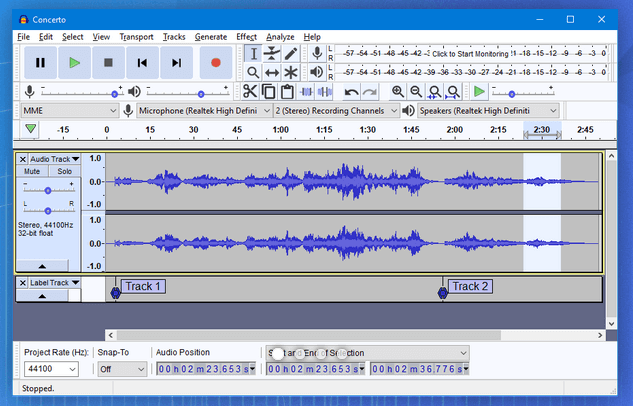Click the Zoom In magnifier icon
Image resolution: width=633 pixels, height=406 pixels.
click(398, 92)
